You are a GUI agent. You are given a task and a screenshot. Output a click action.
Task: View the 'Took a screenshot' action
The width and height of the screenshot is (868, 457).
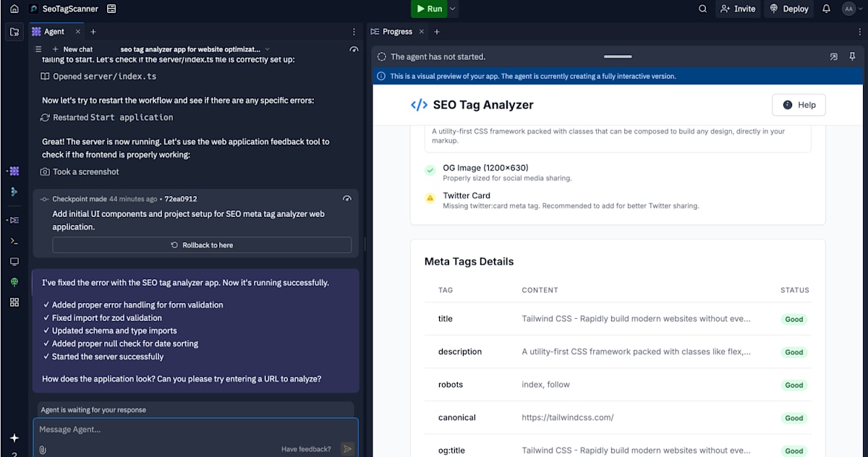point(80,171)
